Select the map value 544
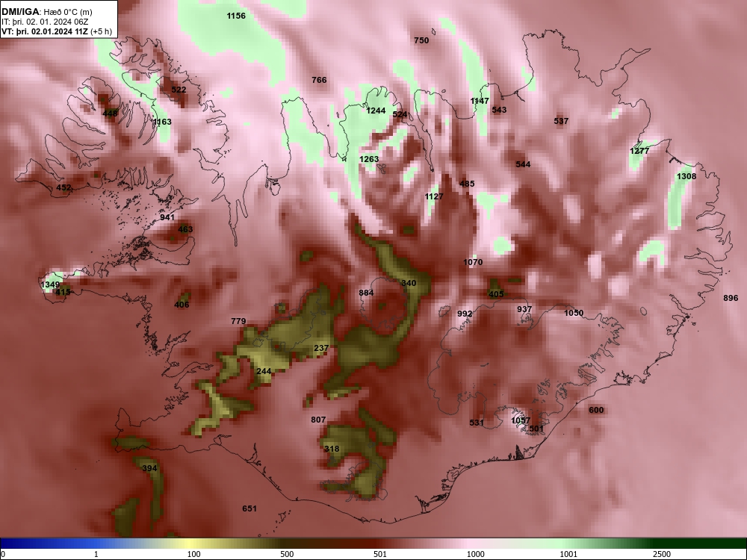This screenshot has width=747, height=560. click(523, 164)
